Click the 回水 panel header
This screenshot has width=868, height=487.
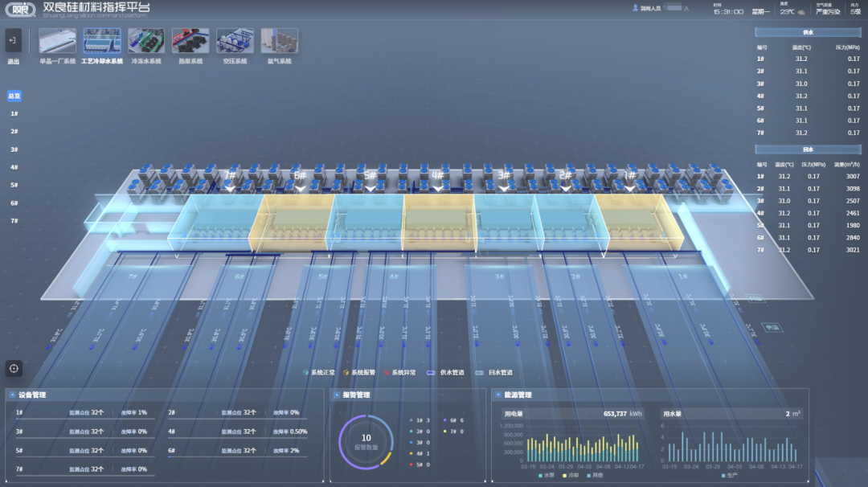click(x=808, y=149)
